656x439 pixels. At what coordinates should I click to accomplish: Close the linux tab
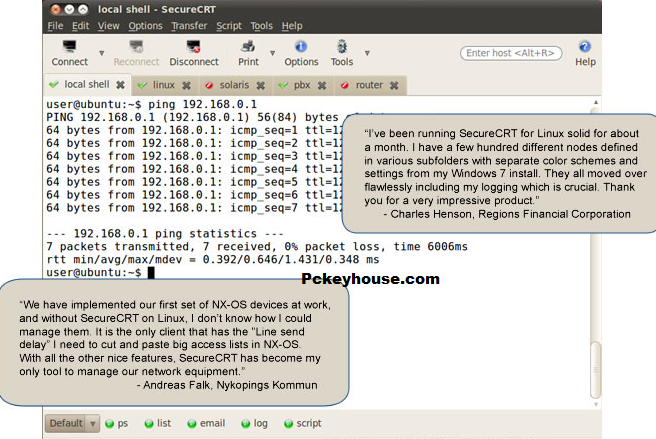(186, 85)
